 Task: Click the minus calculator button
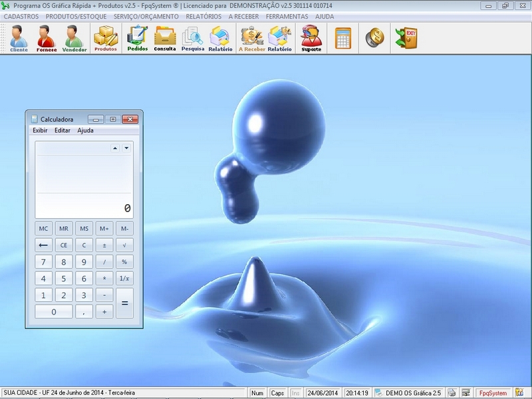(x=104, y=295)
